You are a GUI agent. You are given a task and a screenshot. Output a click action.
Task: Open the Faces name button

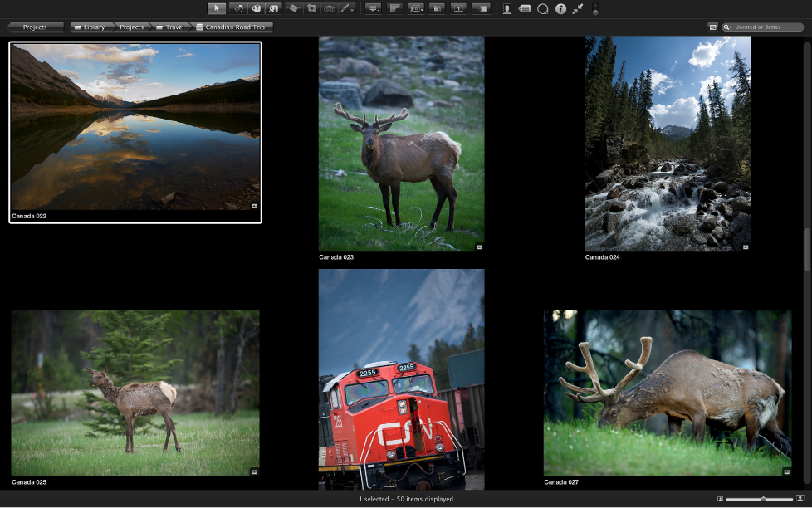(506, 9)
